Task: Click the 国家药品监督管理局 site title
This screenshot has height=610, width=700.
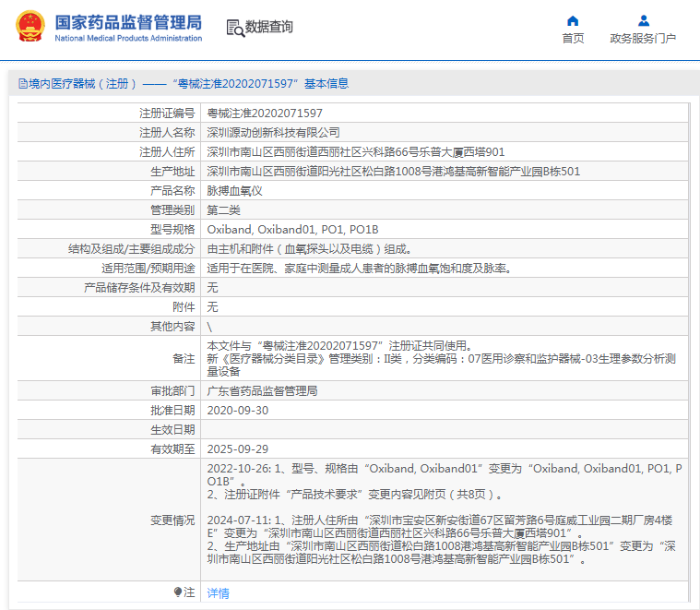Action: (127, 22)
